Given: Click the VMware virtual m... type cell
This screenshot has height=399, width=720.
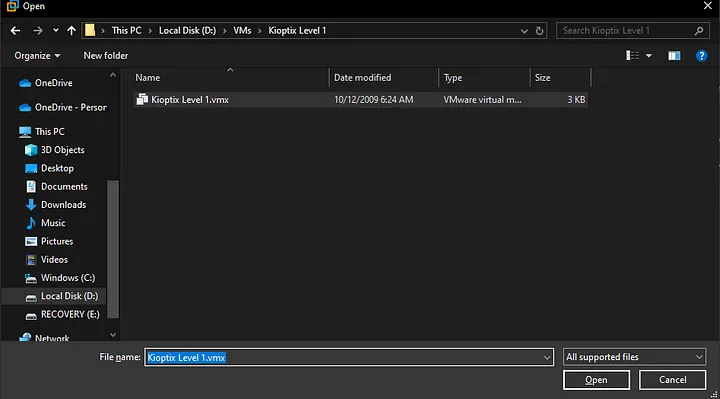Looking at the screenshot, I should (482, 100).
